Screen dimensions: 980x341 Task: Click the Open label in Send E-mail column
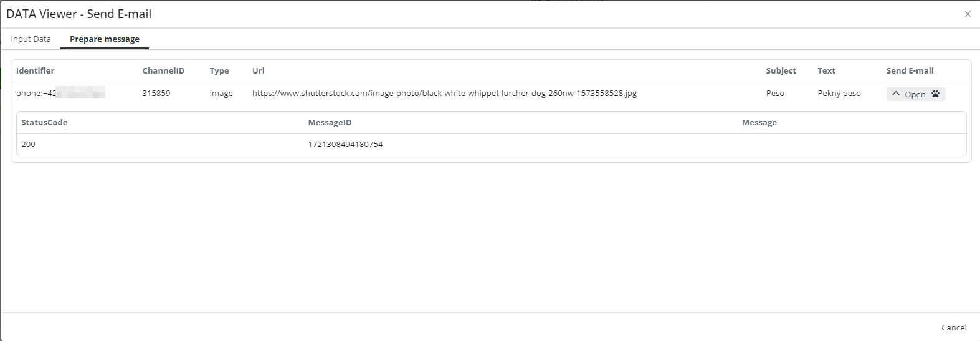tap(915, 95)
